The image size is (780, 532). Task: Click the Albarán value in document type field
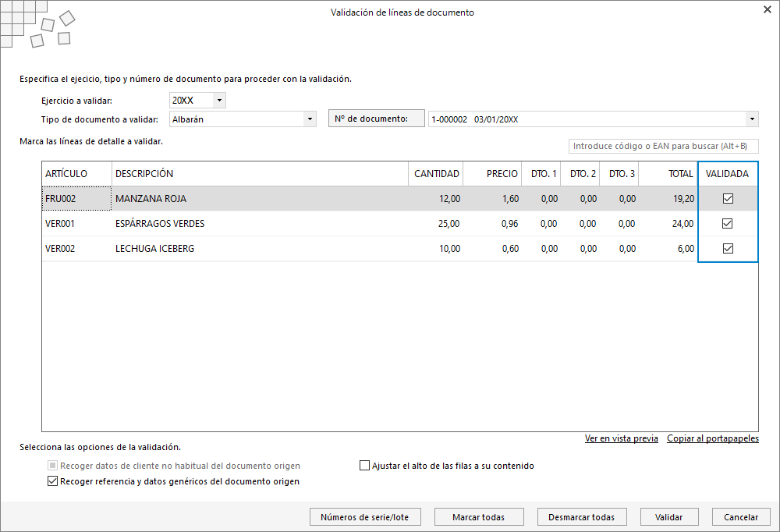pyautogui.click(x=188, y=119)
